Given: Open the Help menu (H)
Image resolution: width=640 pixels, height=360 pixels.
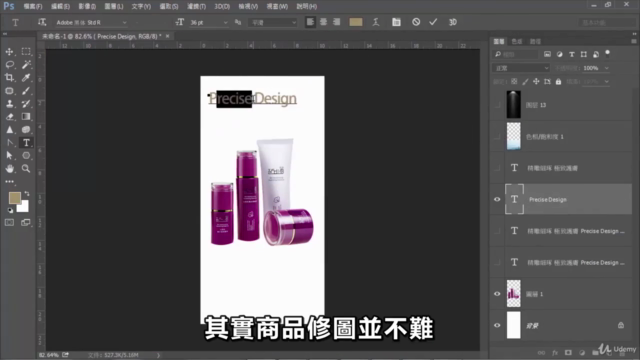Looking at the screenshot, I should tap(307, 7).
